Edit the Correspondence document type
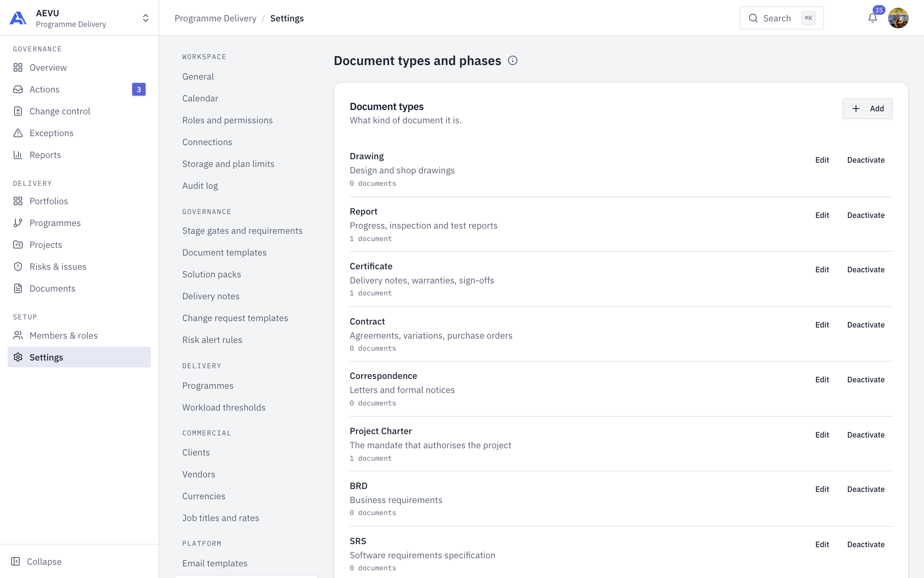The image size is (924, 578). pyautogui.click(x=822, y=380)
